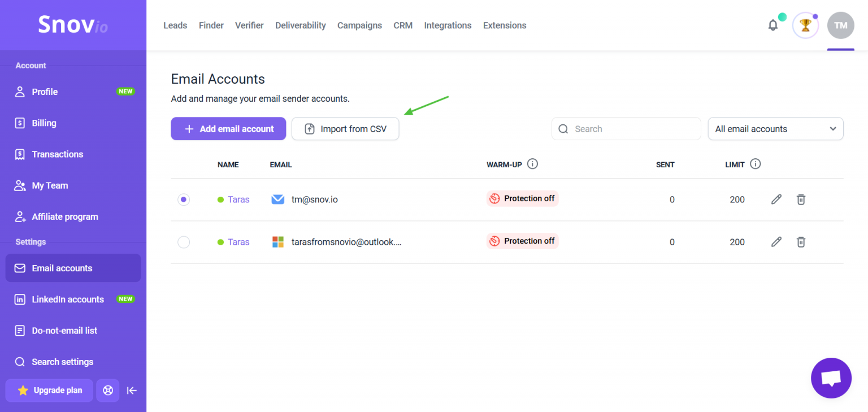Open the help lifebuoy icon
868x412 pixels.
[x=108, y=391]
